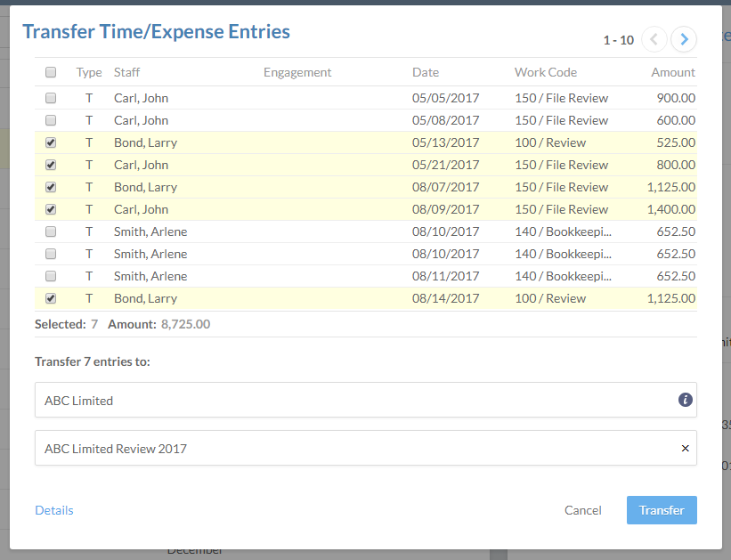Uncheck the Bond, Larry 05/13/2017 entry
The image size is (731, 560).
pyautogui.click(x=51, y=142)
